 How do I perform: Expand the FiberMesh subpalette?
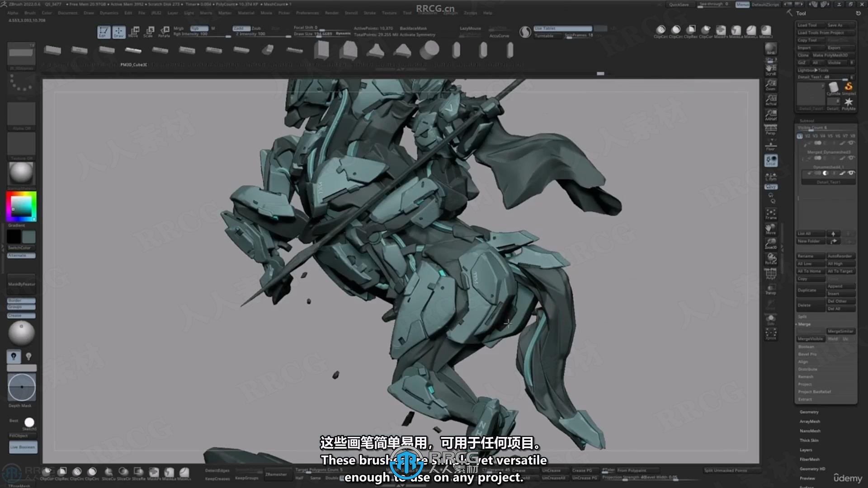point(809,459)
